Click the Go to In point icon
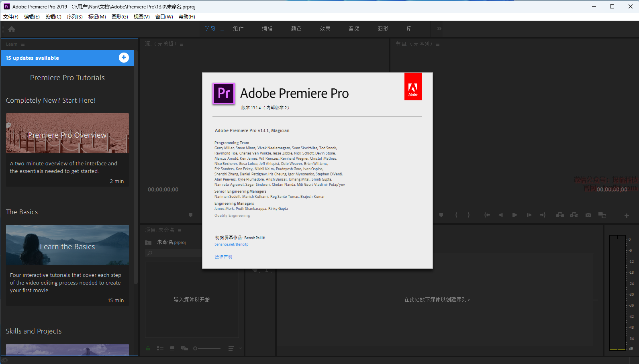The image size is (639, 364). tap(487, 215)
